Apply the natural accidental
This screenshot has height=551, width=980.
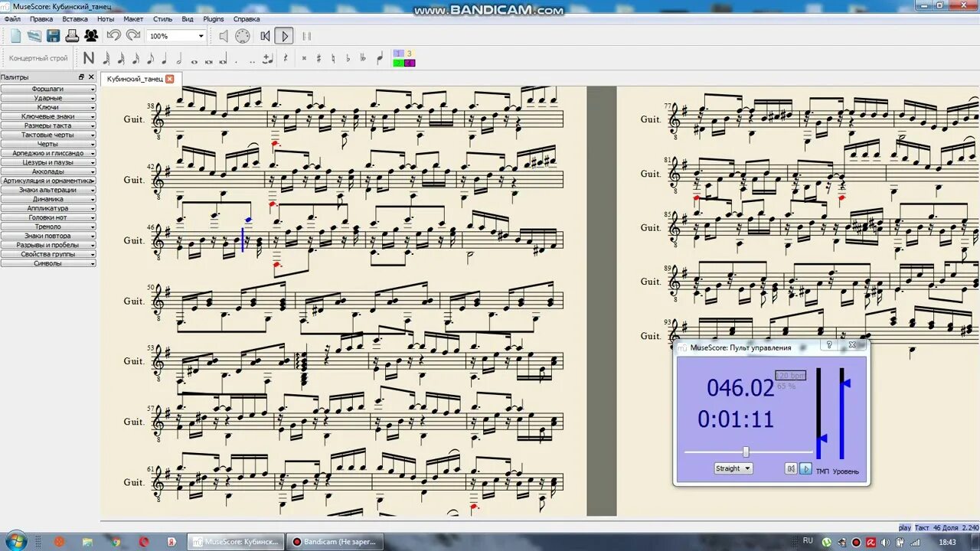(x=333, y=58)
